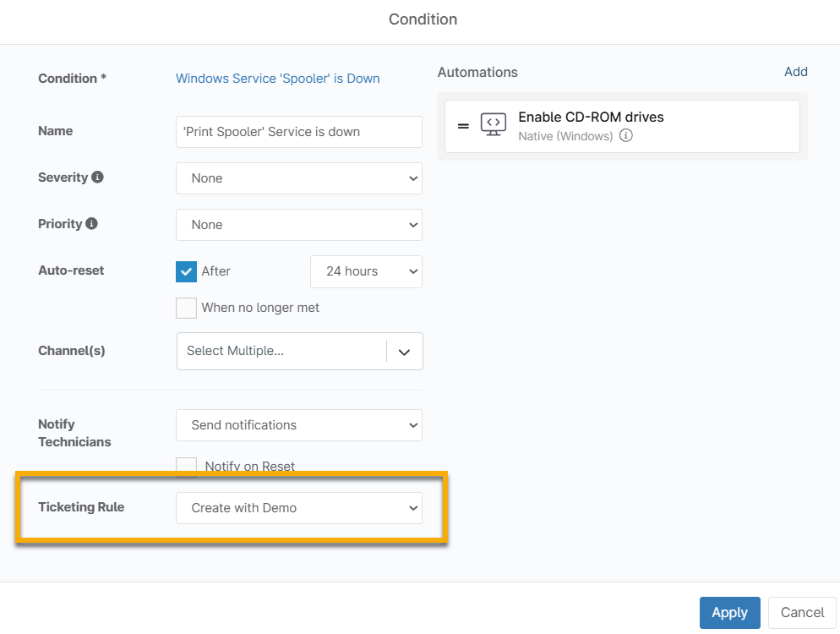
Task: Expand the 24 hours auto-reset dropdown
Action: [x=366, y=271]
